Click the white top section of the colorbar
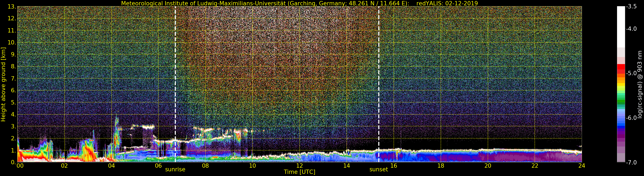Image resolution: width=644 pixels, height=176 pixels. coord(621,27)
